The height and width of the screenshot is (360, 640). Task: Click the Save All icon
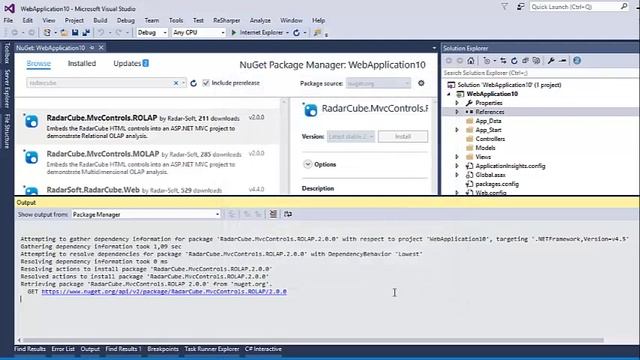[86, 32]
